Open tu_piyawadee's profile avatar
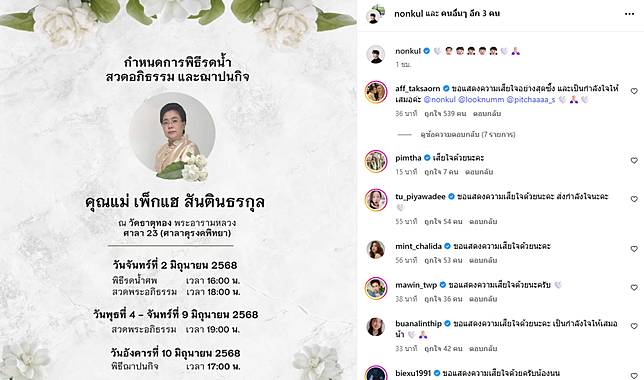The width and height of the screenshot is (644, 380). [x=376, y=200]
